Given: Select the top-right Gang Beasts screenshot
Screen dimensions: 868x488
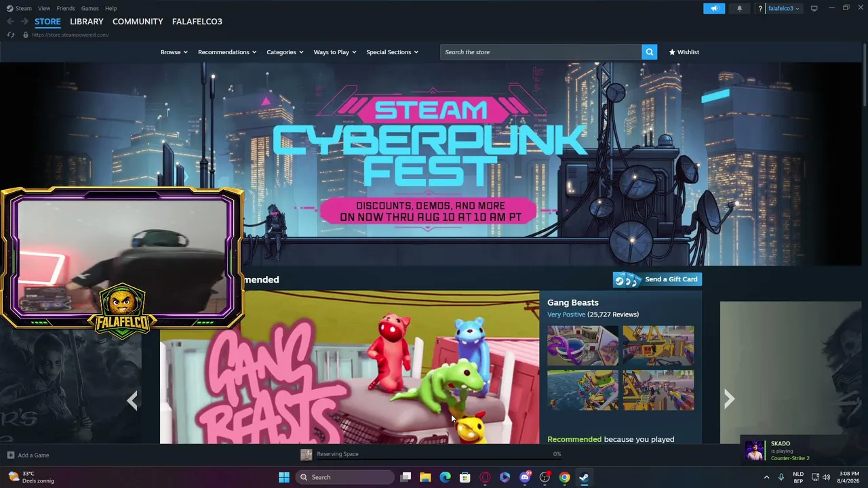Looking at the screenshot, I should click(x=658, y=346).
